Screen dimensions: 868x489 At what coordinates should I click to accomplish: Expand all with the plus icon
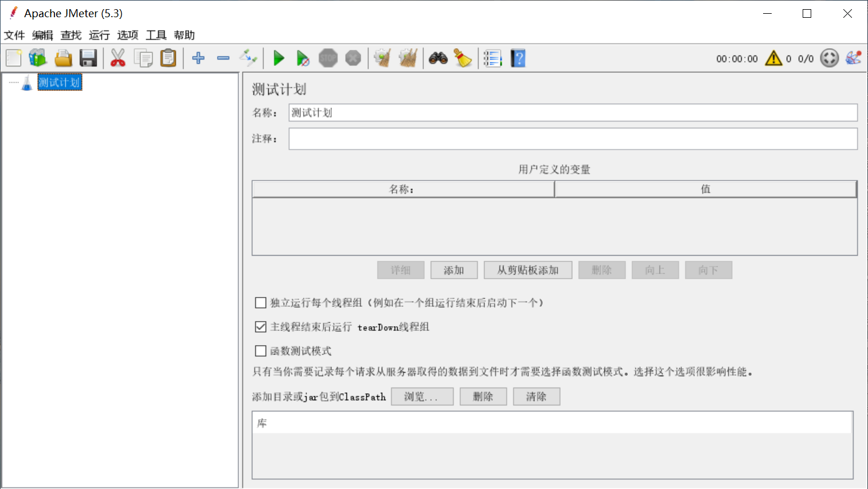pyautogui.click(x=198, y=58)
